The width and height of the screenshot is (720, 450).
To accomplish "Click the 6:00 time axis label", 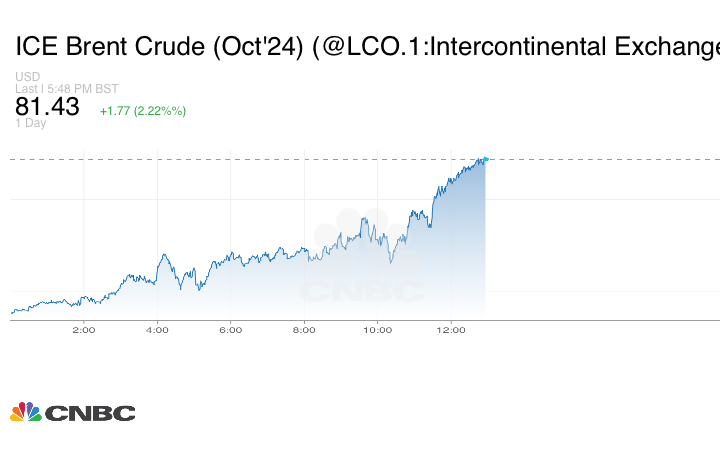I will 230,329.
